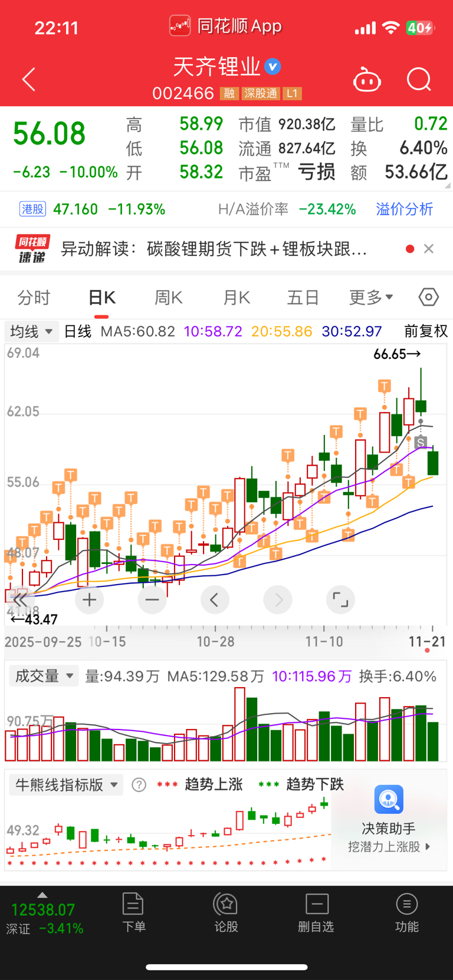Tap the 66.65 high price label
Screen dimensions: 453x980
click(x=397, y=354)
